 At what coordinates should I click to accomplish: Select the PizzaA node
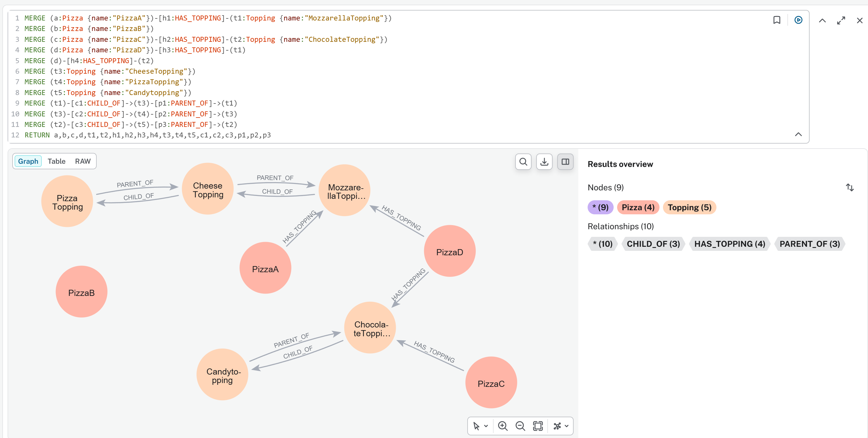[x=265, y=268]
